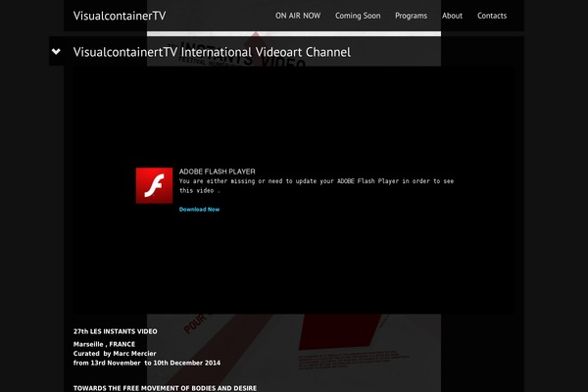
Task: Click the Marseille, FRANCE text line
Action: 104,344
